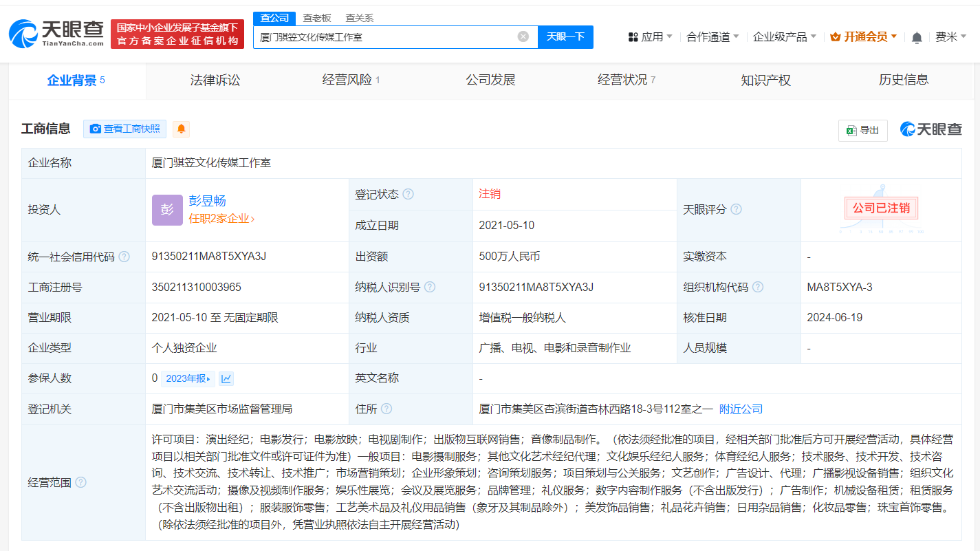
Task: Click help icon beside 天眼评分
Action: (736, 209)
